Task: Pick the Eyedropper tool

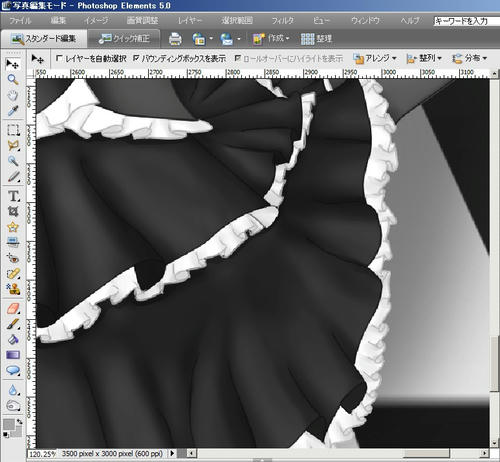Action: point(13,111)
